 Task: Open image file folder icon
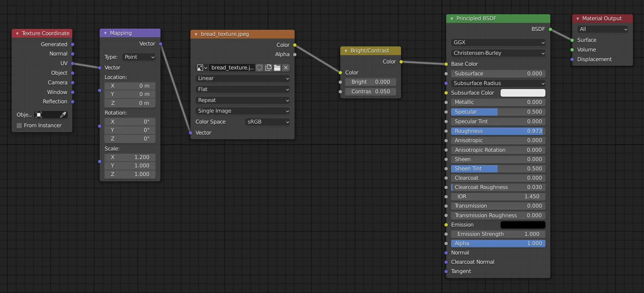point(277,68)
